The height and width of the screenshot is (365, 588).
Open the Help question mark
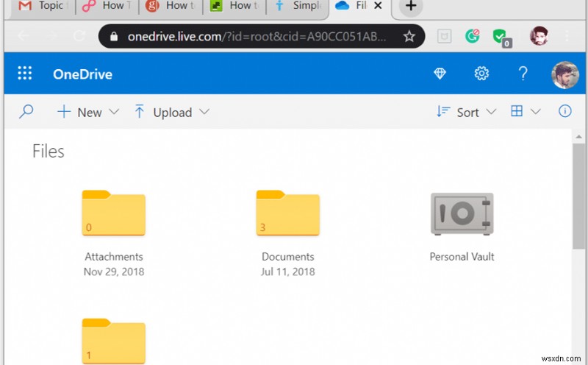[x=523, y=74]
